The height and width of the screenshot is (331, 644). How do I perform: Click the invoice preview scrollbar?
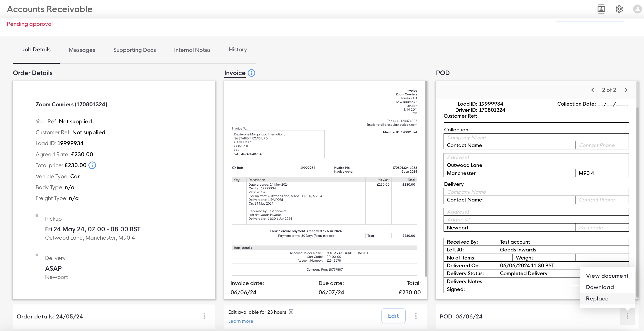click(426, 179)
